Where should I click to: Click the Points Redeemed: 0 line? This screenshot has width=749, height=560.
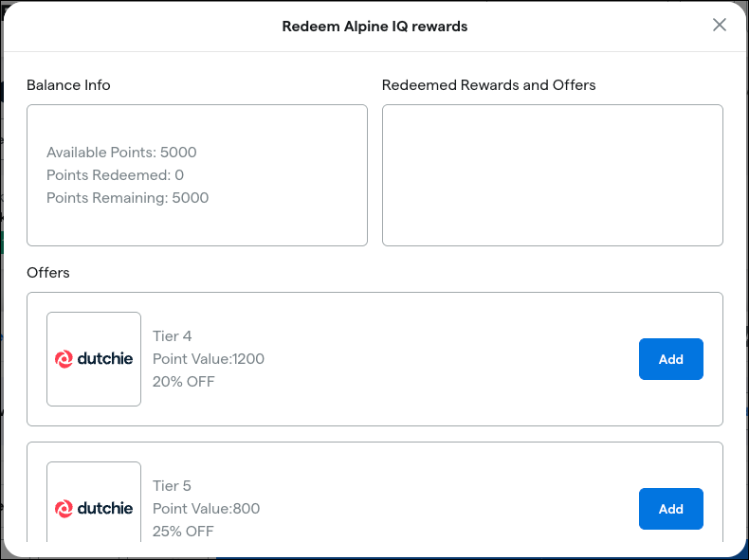coord(115,175)
